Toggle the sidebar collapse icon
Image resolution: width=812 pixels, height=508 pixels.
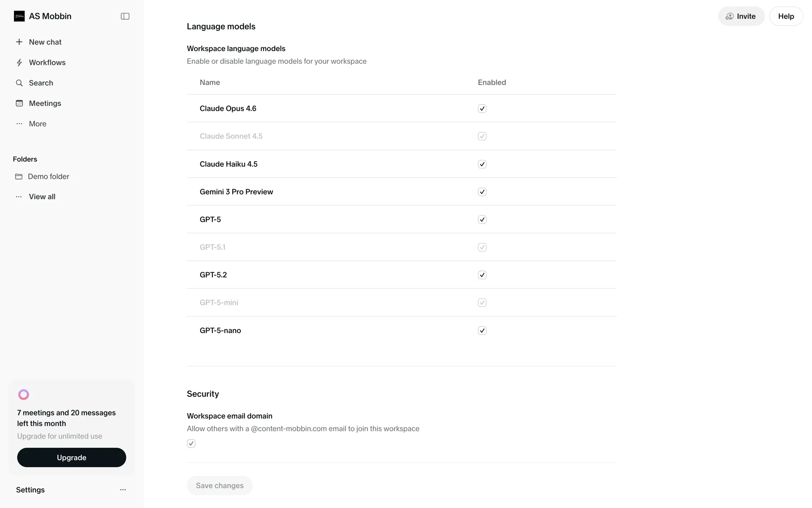tap(125, 16)
